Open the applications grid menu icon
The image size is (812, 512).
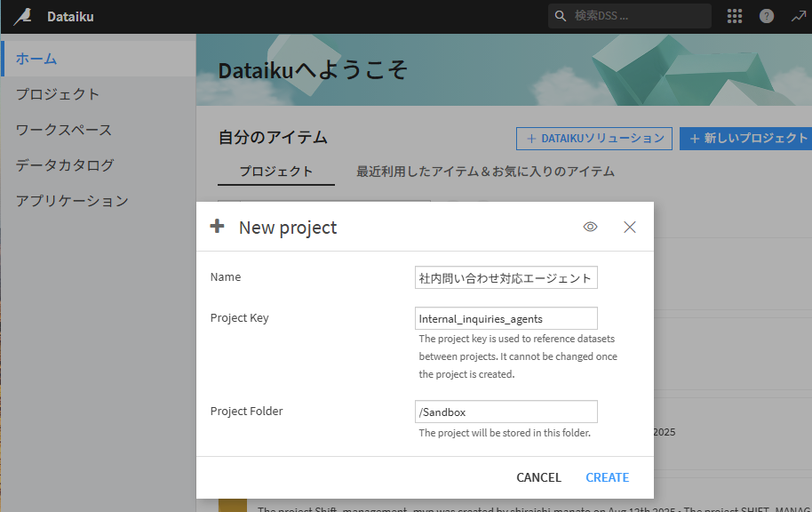pyautogui.click(x=735, y=16)
